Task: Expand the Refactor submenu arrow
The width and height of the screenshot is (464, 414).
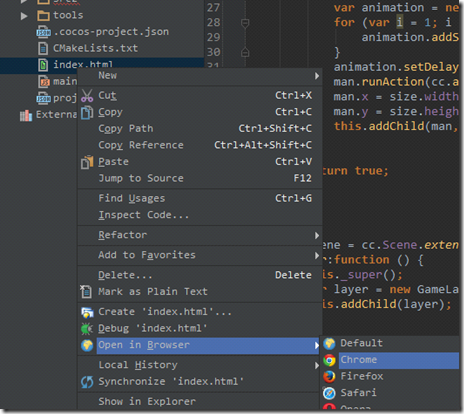Action: [317, 236]
